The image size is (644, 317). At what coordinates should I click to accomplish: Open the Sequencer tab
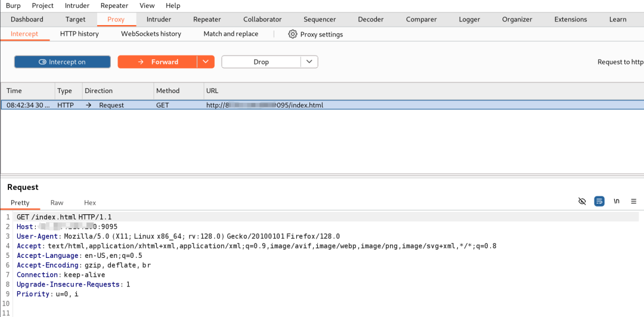320,19
